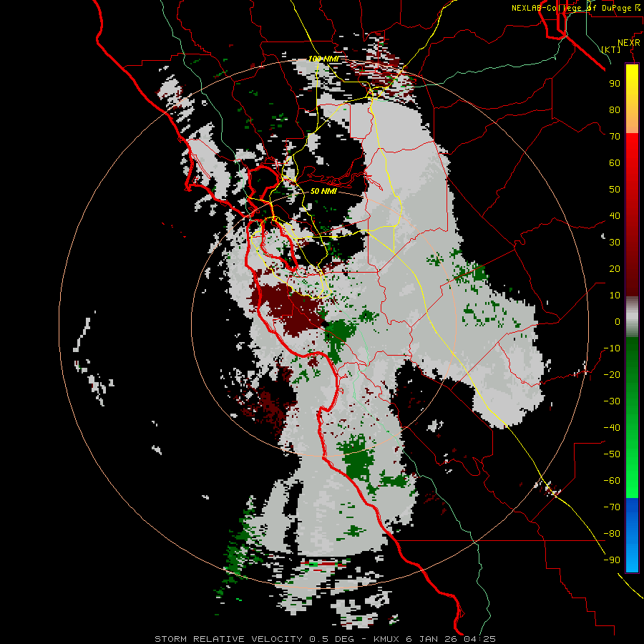Click the 70 value on velocity scale
Screen dimensions: 644x644
(615, 137)
